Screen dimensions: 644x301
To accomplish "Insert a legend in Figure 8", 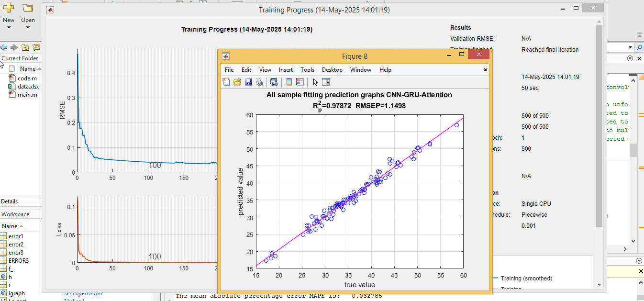I will coord(300,82).
